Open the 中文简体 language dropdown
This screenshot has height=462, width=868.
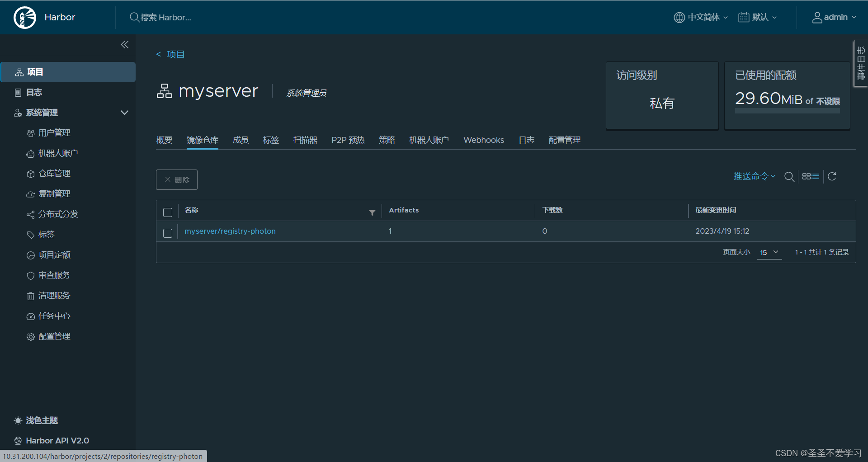coord(701,17)
